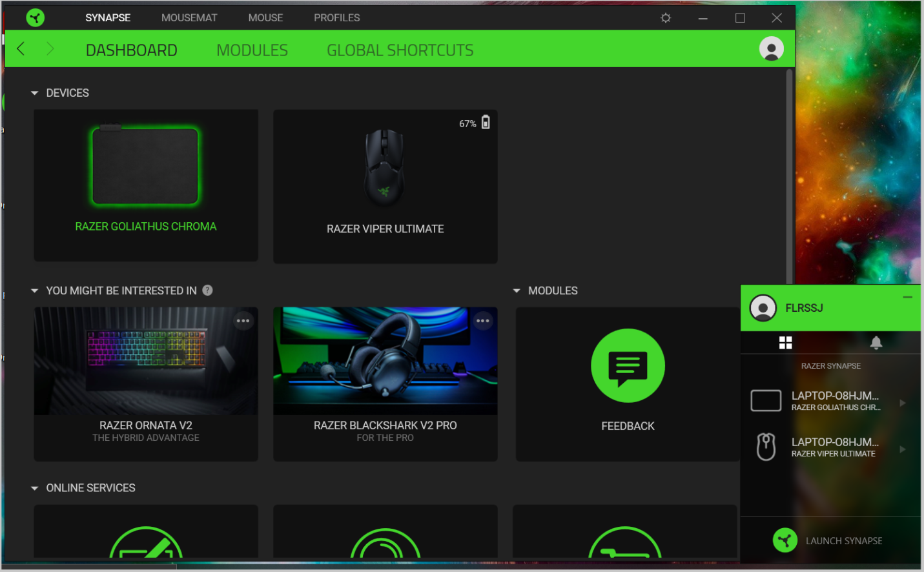The width and height of the screenshot is (924, 572).
Task: Click the green Feedback chat icon
Action: click(x=628, y=366)
